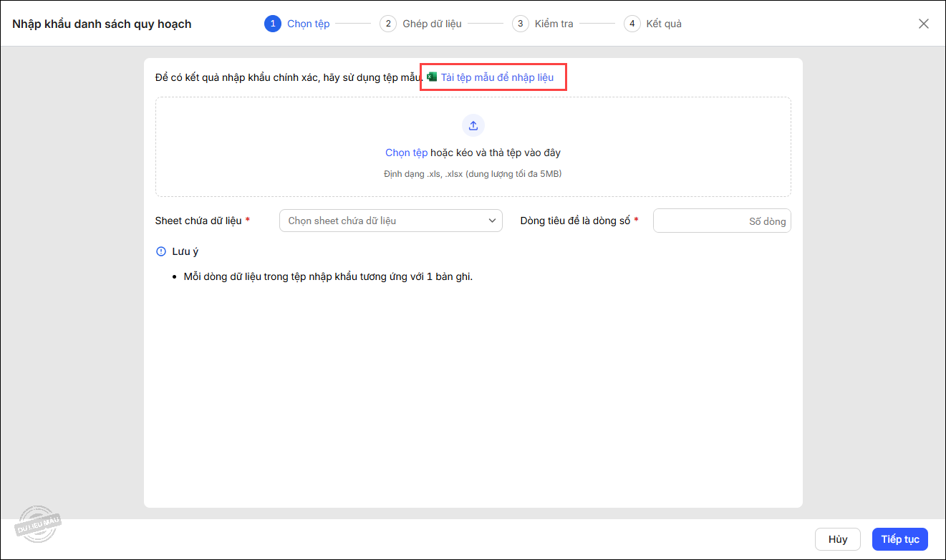
Task: Go to the Kết quả step label
Action: [x=664, y=24]
